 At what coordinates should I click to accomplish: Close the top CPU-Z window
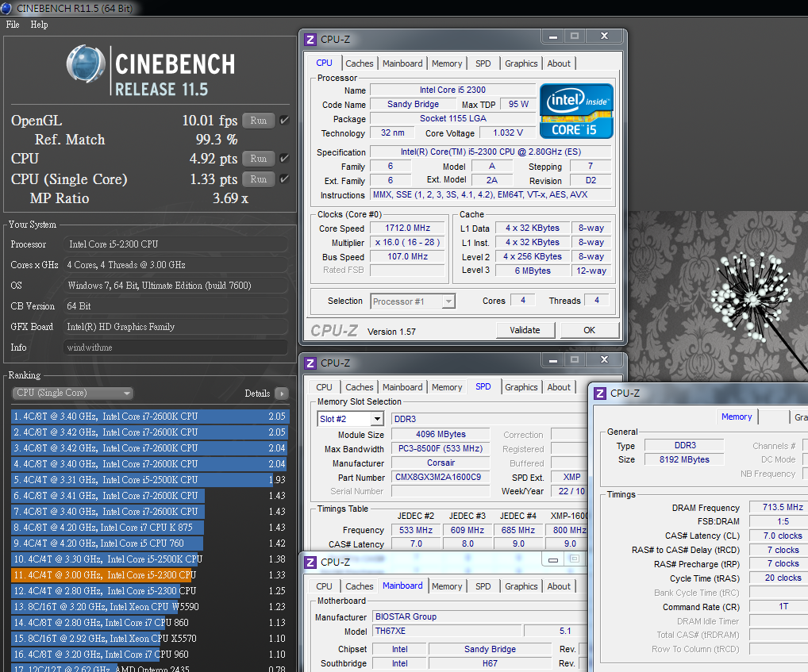tap(605, 36)
